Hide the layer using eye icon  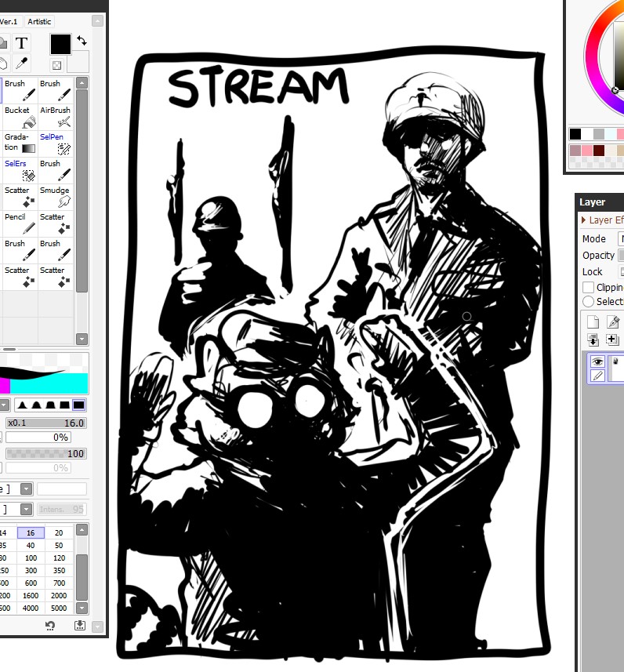597,361
